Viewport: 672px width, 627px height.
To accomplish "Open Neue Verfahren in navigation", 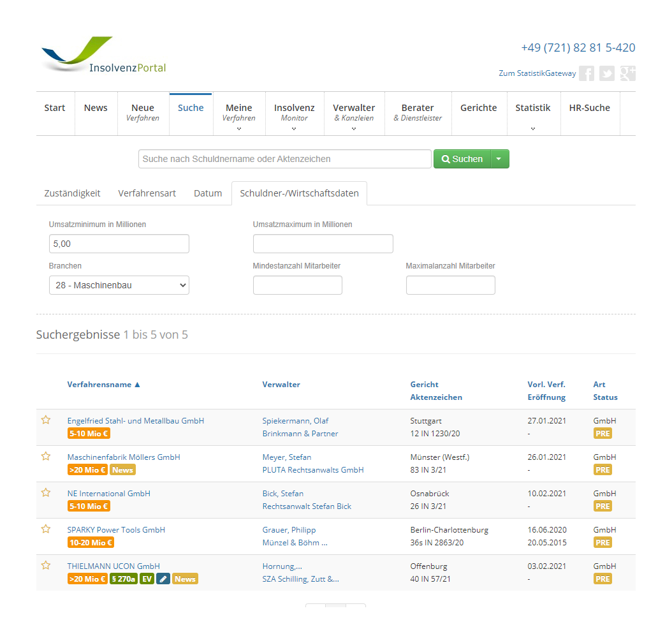I will (x=143, y=112).
